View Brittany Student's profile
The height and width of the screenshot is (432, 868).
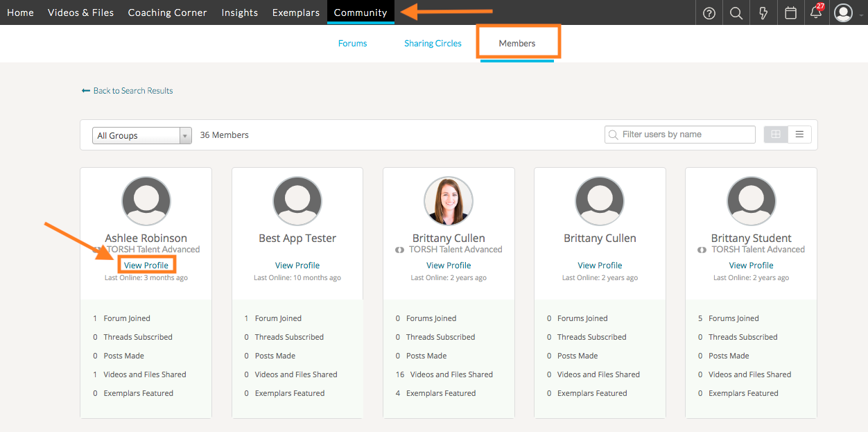[751, 265]
